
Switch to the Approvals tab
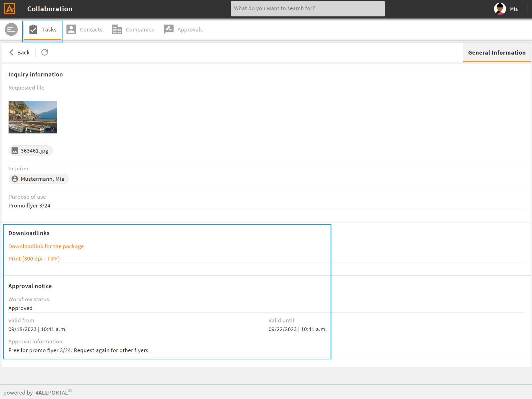click(183, 30)
